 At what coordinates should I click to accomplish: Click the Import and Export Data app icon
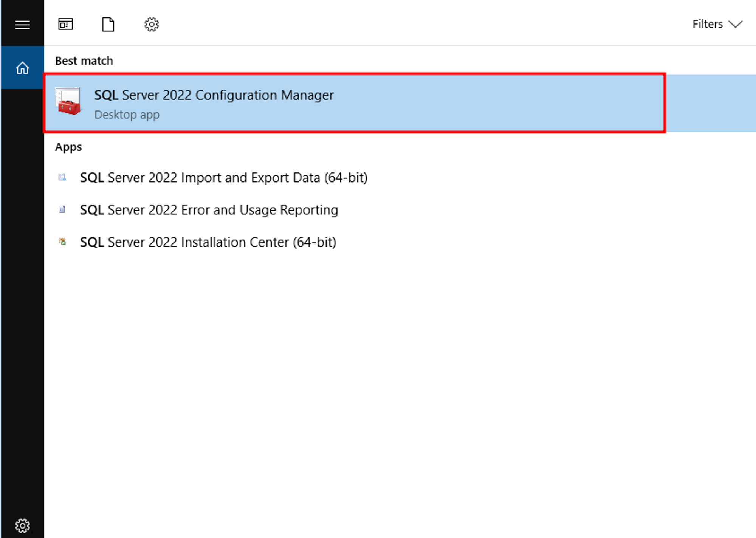[62, 177]
